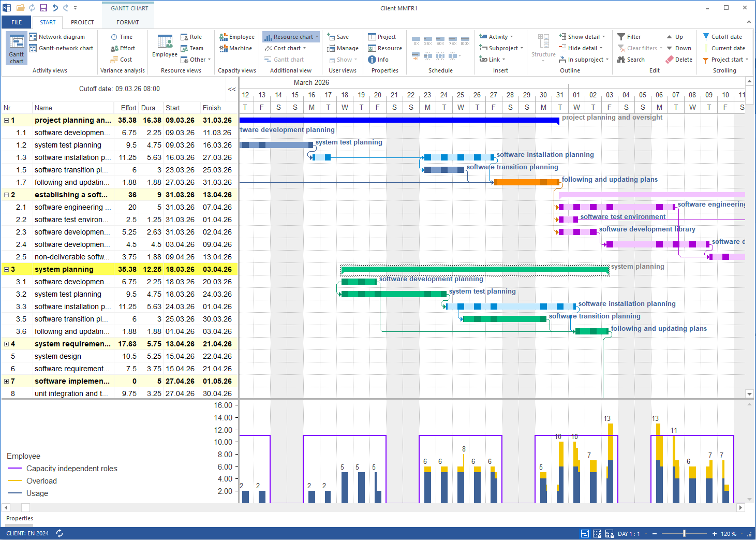Open Resource properties
The image size is (756, 540).
pyautogui.click(x=385, y=48)
